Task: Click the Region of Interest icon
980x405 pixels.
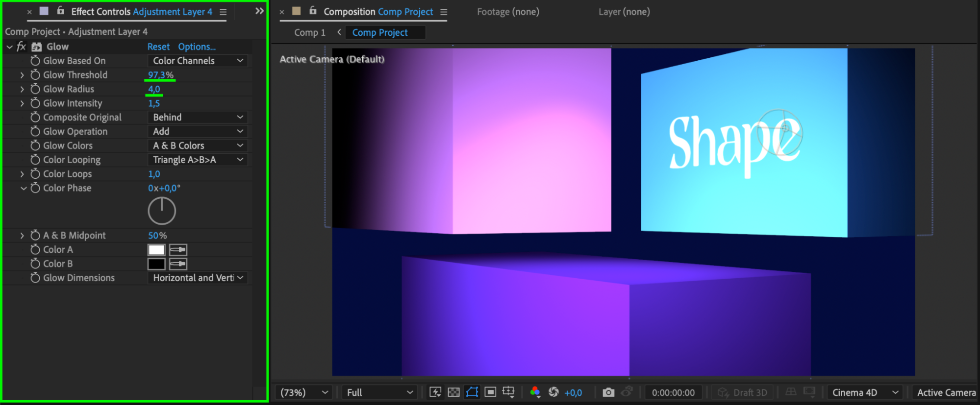Action: pyautogui.click(x=490, y=392)
